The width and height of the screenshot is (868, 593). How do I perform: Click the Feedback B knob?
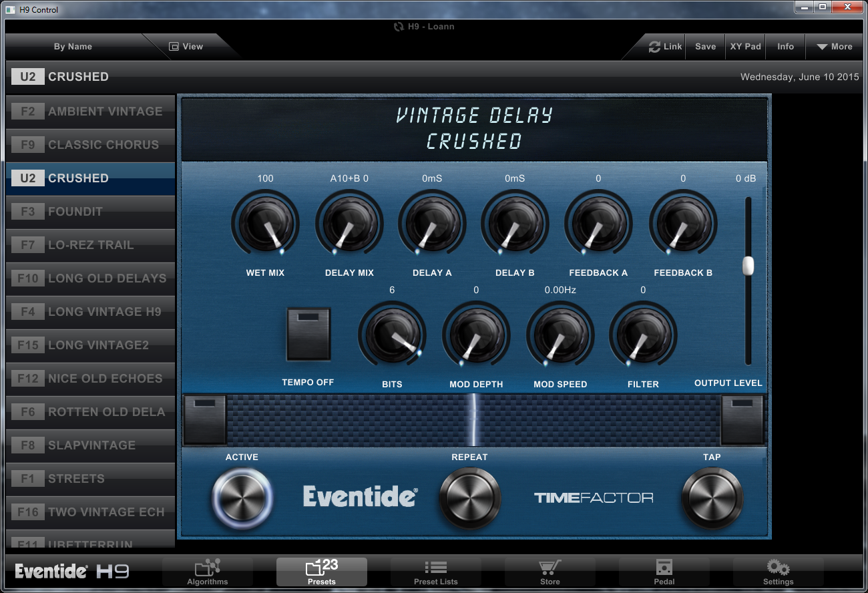683,224
